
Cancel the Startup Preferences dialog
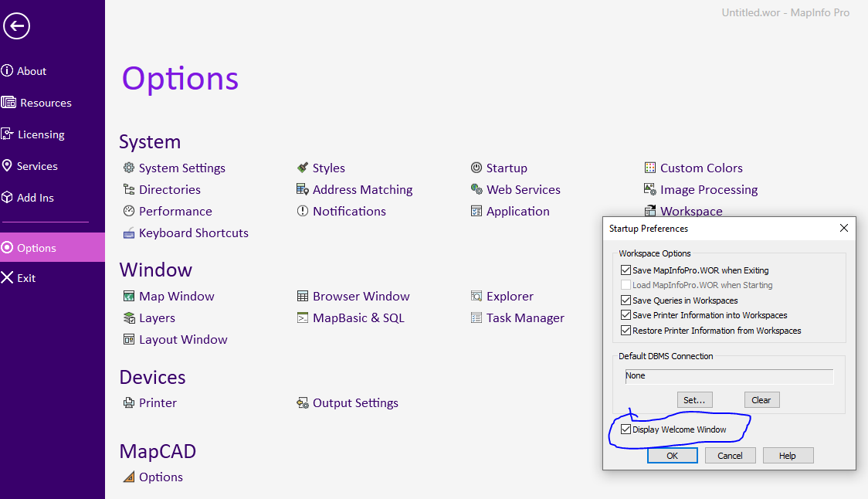coord(731,456)
